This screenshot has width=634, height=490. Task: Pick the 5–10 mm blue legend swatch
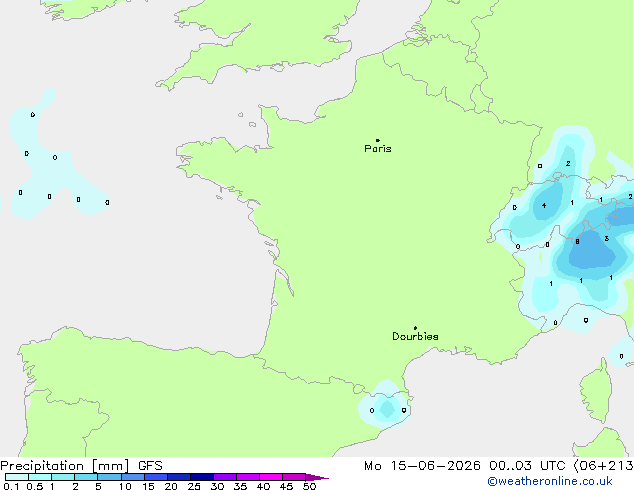point(109,477)
